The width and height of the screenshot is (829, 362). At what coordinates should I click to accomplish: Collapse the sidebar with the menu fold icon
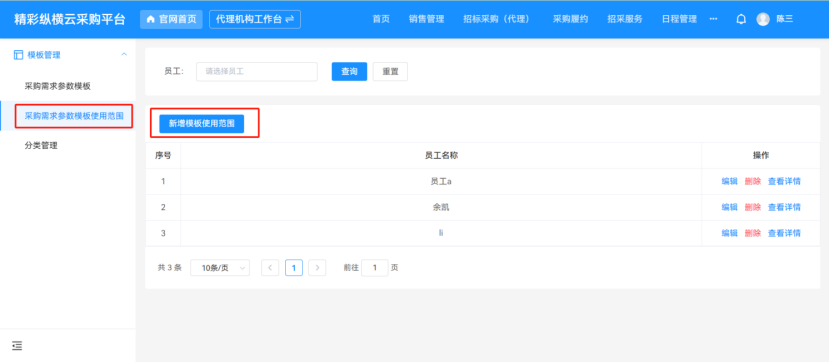pos(17,346)
